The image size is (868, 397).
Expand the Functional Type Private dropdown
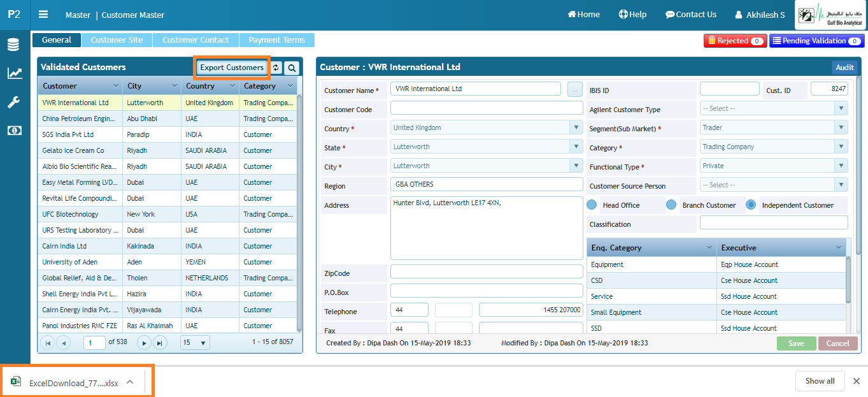[841, 166]
